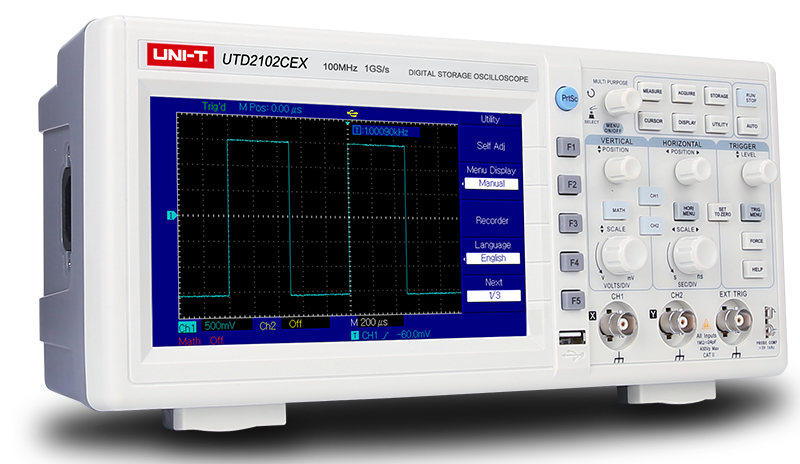The image size is (800, 464).
Task: Click the FORCE trigger button
Action: pyautogui.click(x=756, y=240)
